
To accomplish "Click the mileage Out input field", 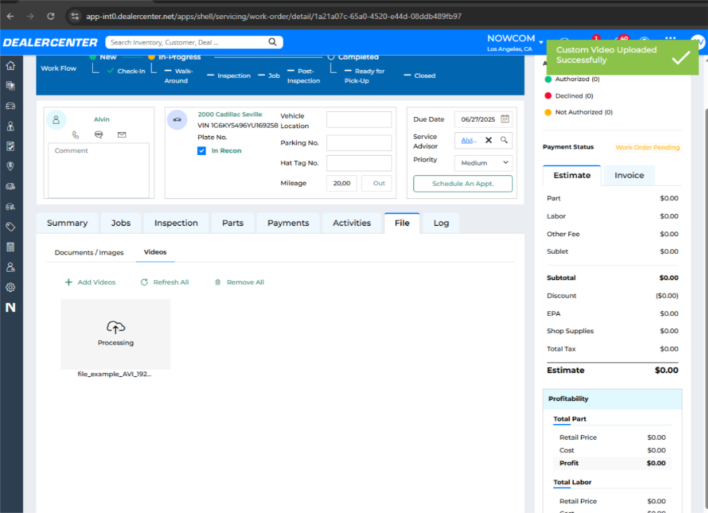I will pos(377,183).
